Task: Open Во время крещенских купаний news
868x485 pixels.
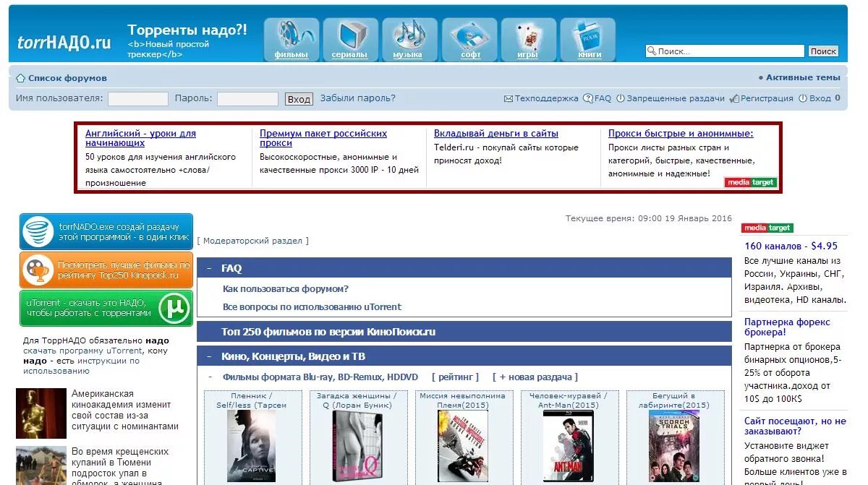Action: tap(120, 467)
